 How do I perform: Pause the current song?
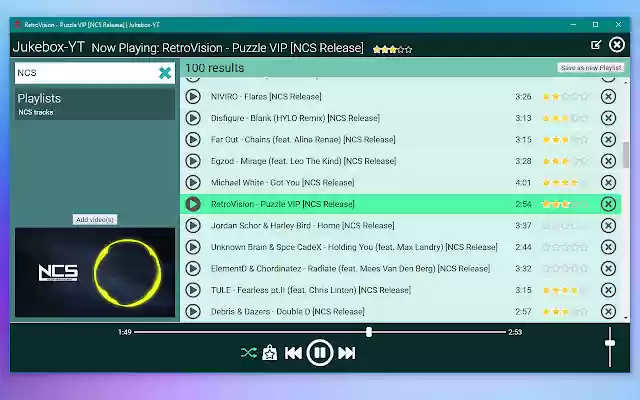click(x=320, y=353)
